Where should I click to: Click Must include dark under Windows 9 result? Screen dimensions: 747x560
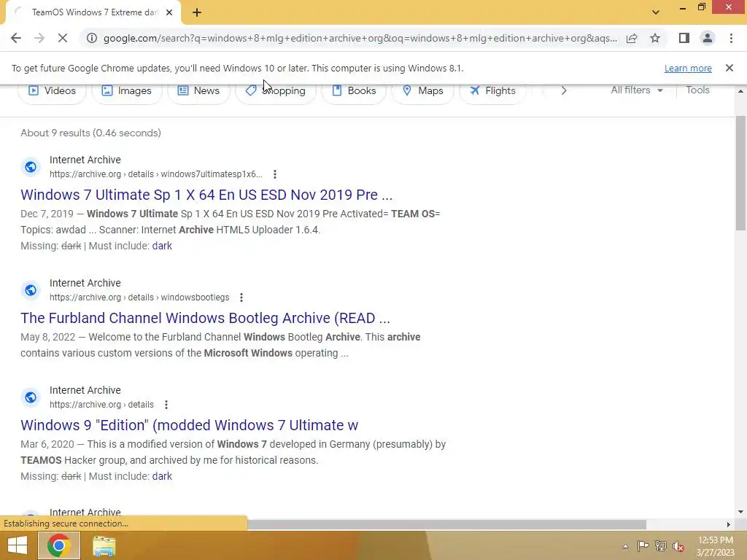coord(162,476)
